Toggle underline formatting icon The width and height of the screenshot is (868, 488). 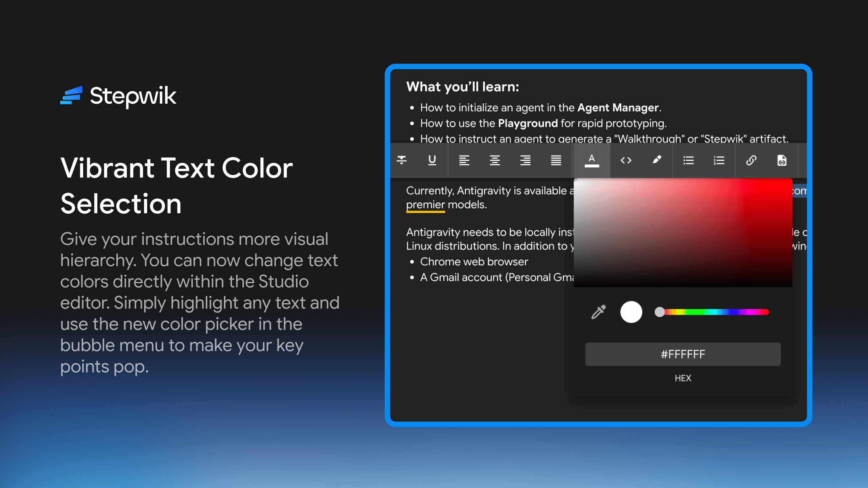pyautogui.click(x=432, y=160)
